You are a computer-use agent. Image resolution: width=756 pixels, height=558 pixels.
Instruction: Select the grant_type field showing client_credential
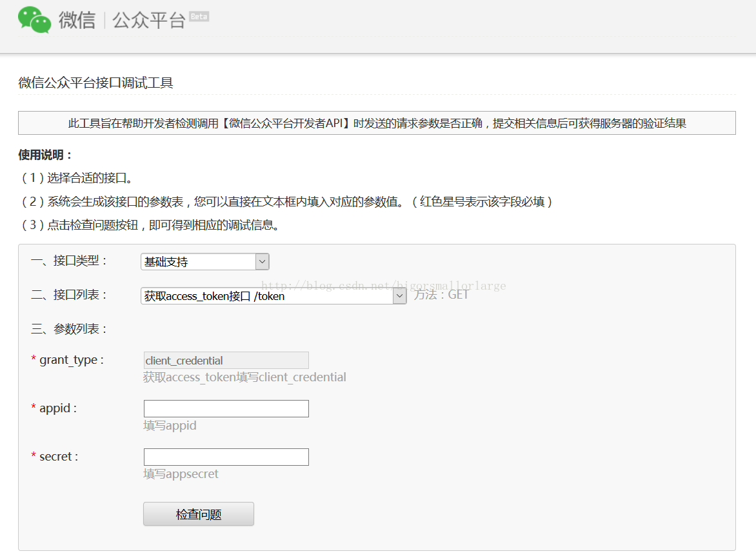click(x=226, y=360)
